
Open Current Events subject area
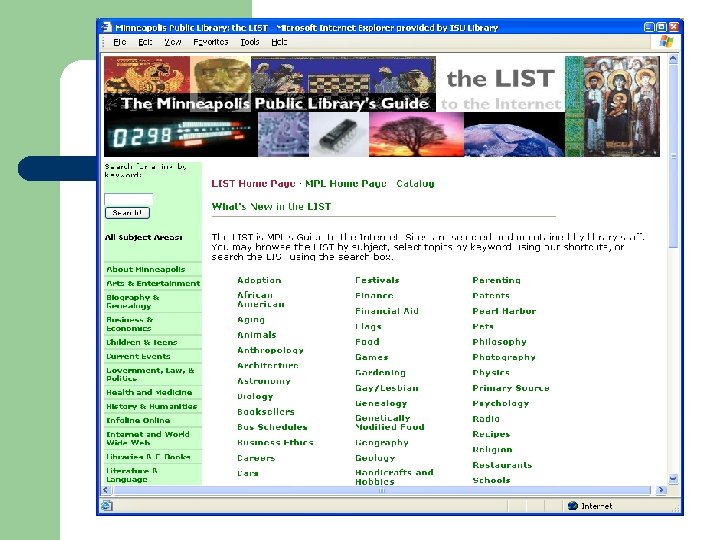point(138,356)
